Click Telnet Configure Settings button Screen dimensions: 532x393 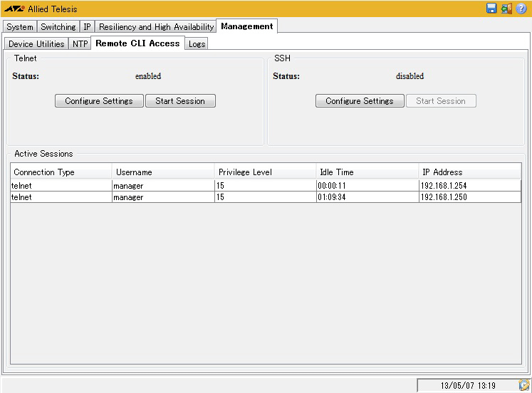[x=99, y=101]
